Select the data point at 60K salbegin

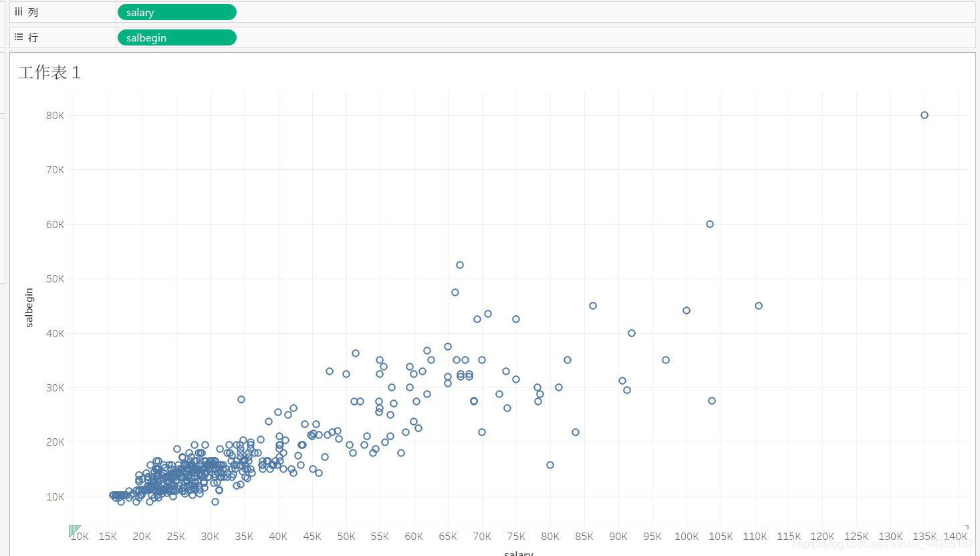pyautogui.click(x=710, y=224)
